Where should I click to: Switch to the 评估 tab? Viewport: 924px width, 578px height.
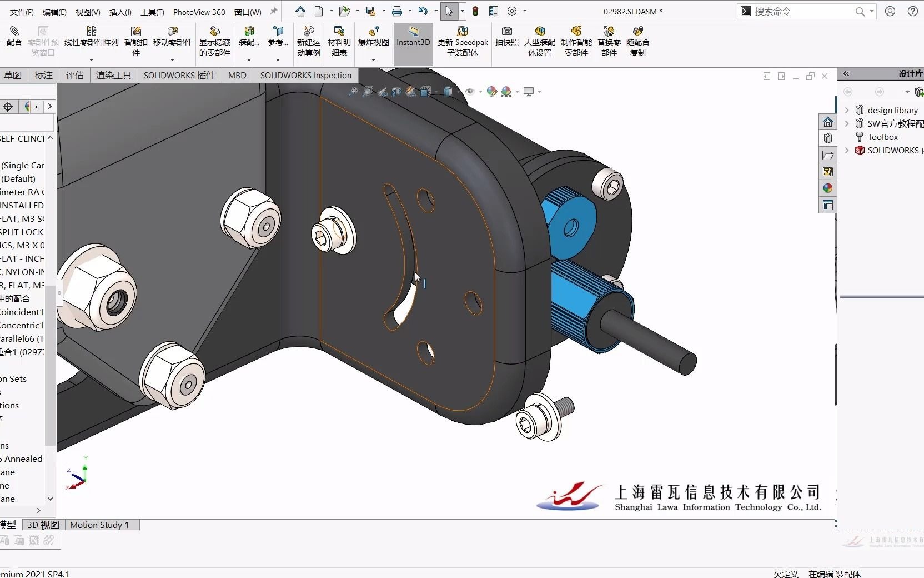(75, 75)
